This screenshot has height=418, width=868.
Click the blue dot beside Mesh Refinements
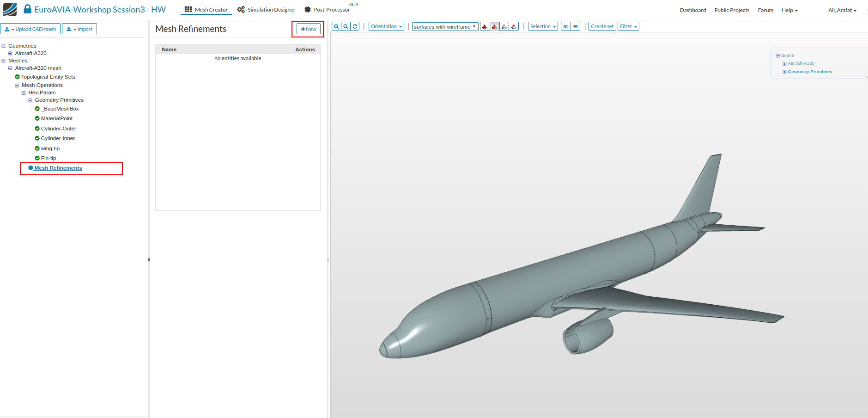click(31, 168)
